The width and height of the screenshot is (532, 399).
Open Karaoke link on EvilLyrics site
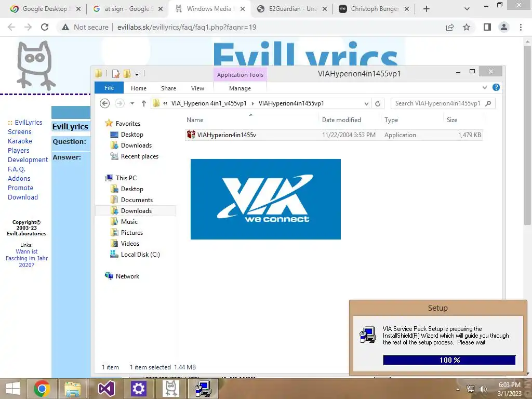coord(20,141)
